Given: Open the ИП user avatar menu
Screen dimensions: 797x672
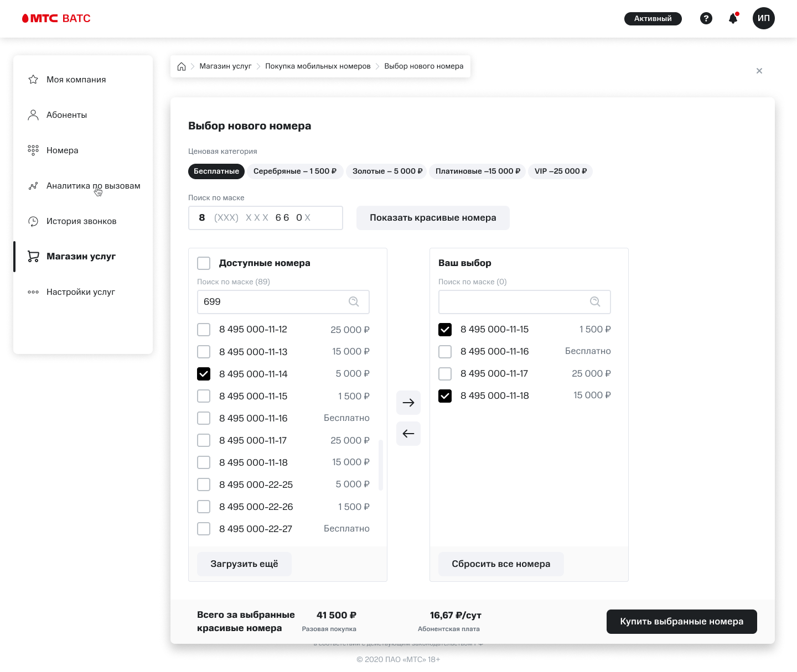Looking at the screenshot, I should 764,18.
